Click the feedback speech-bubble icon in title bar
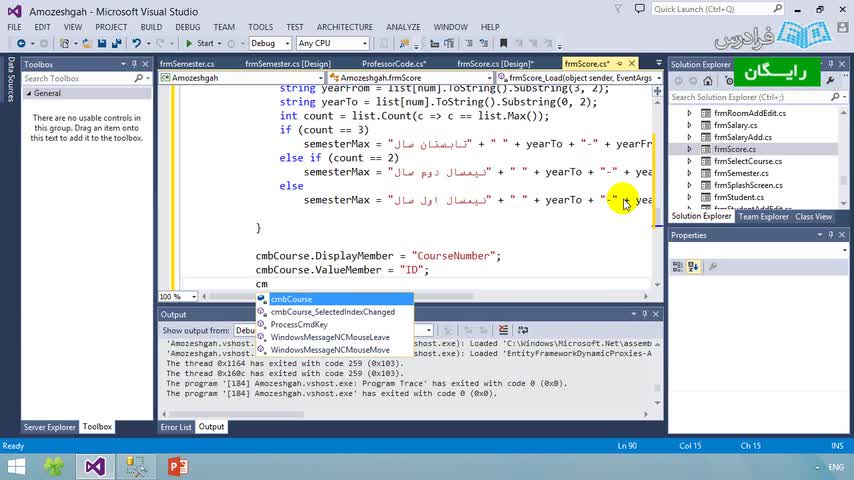Image resolution: width=854 pixels, height=480 pixels. (x=639, y=9)
